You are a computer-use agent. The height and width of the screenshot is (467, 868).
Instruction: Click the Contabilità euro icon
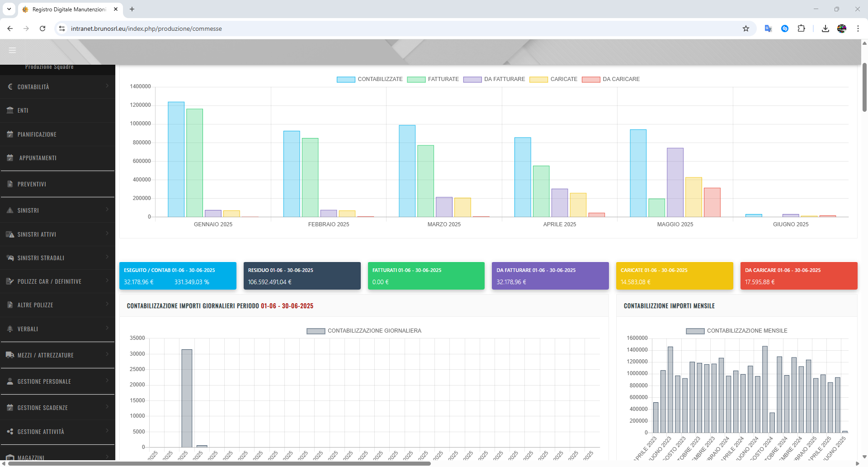(10, 86)
